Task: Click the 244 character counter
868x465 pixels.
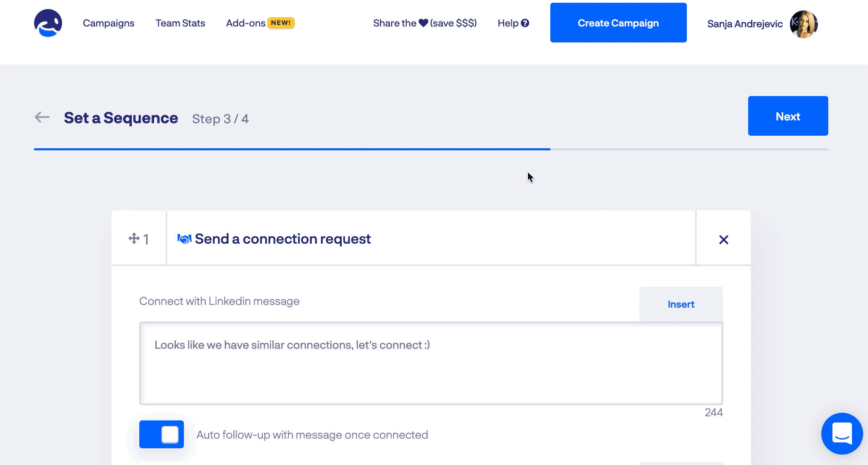Action: 714,412
